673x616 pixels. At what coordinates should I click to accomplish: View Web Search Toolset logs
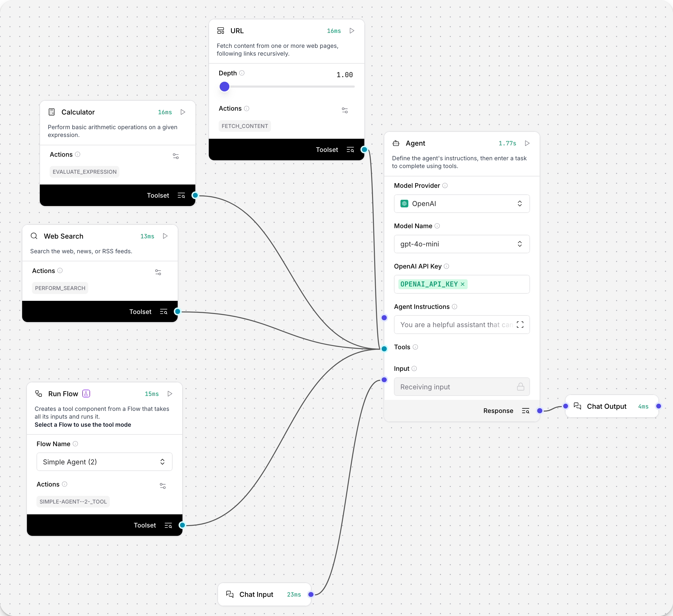coord(164,311)
